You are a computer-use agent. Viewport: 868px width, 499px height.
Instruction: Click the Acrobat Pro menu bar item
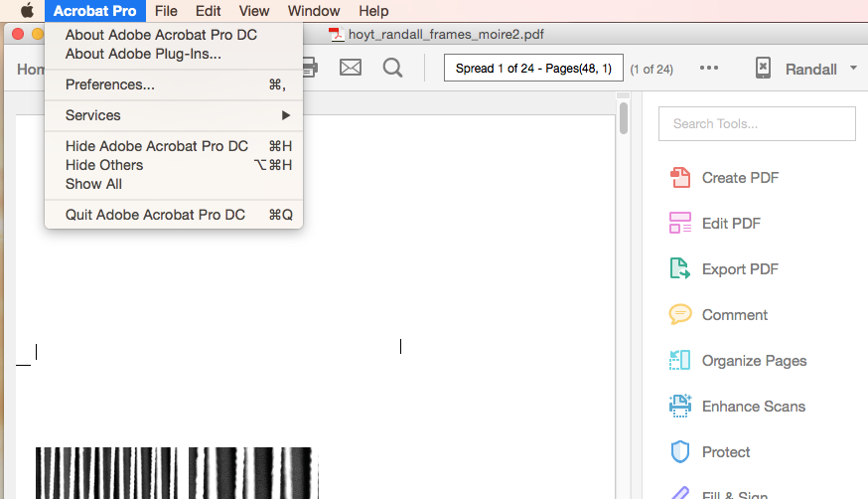(94, 11)
